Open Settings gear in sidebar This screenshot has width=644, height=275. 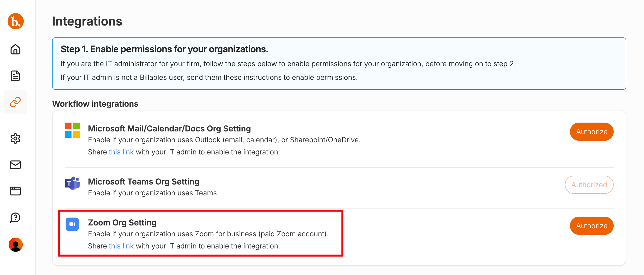click(x=15, y=139)
